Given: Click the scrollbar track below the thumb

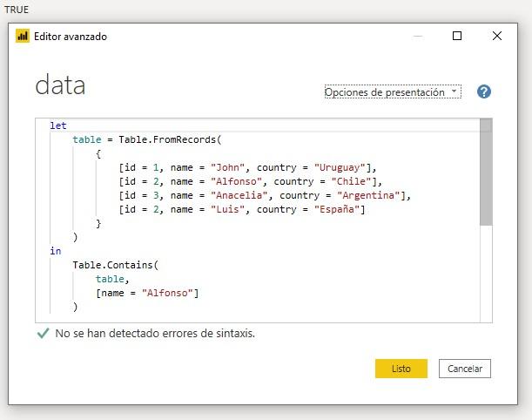Looking at the screenshot, I should (486, 274).
